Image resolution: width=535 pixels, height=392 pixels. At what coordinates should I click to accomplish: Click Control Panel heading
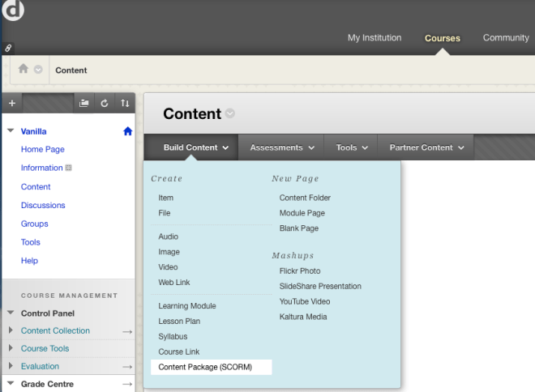click(48, 313)
